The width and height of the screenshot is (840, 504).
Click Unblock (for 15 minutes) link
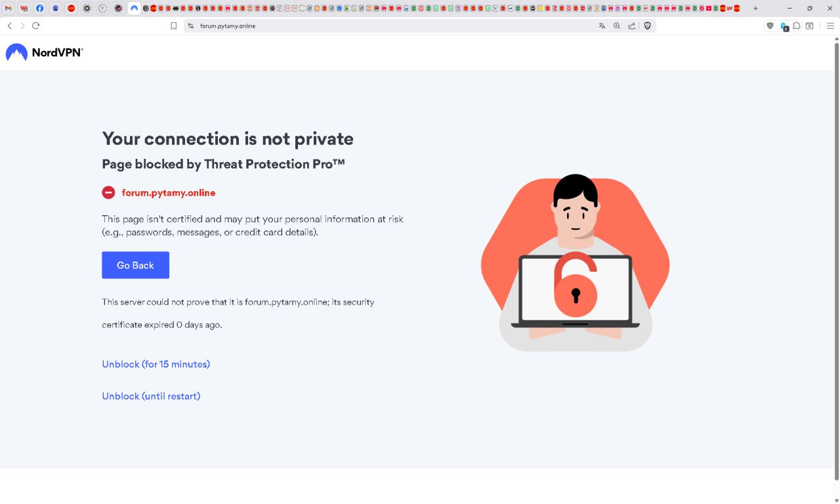(x=156, y=364)
